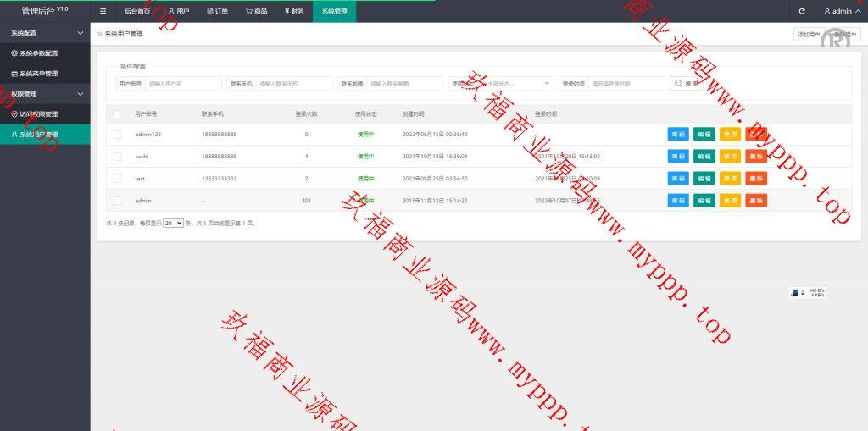Toggle the select-all checkbox in table header
The width and height of the screenshot is (868, 431).
(118, 113)
